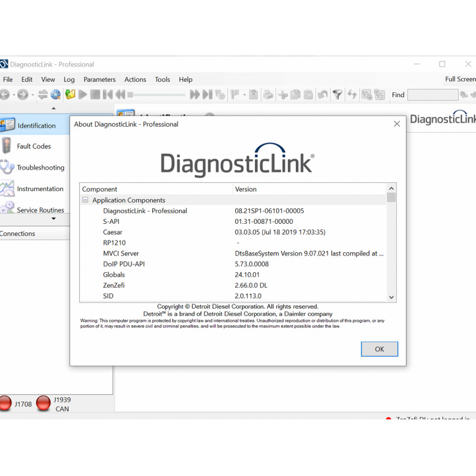The width and height of the screenshot is (476, 476).
Task: Click the Play log button
Action: coord(82,95)
